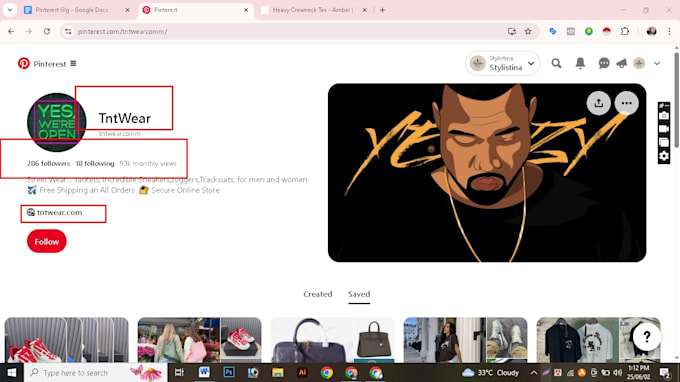Open Pinterest search magnifier icon
Viewport: 680px width, 382px height.
[556, 64]
